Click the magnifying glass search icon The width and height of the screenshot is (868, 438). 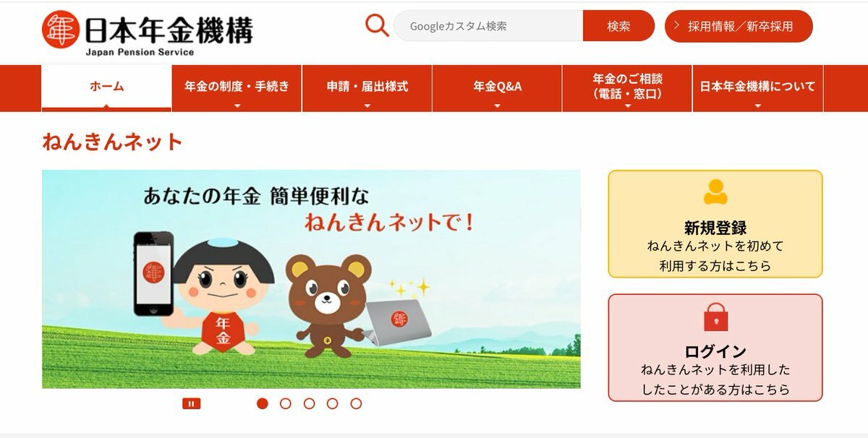[377, 25]
